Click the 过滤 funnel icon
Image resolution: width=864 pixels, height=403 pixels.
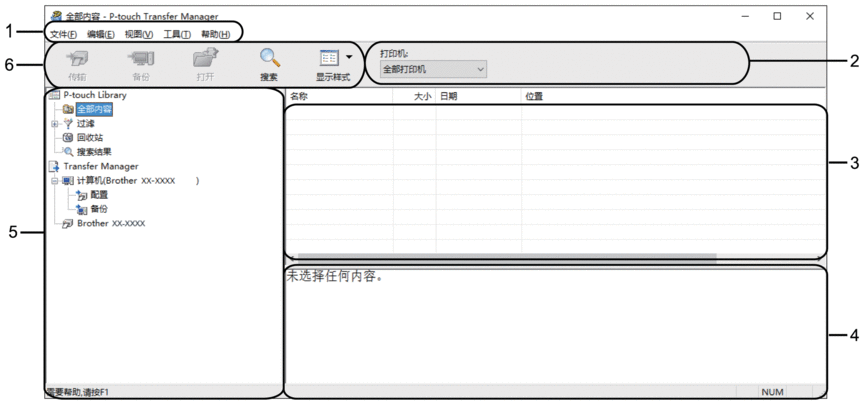[69, 123]
